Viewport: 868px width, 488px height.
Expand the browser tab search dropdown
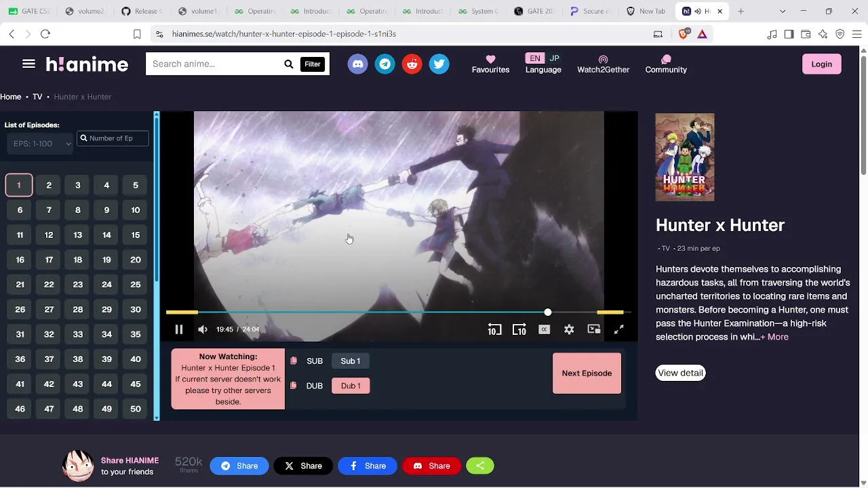(783, 12)
